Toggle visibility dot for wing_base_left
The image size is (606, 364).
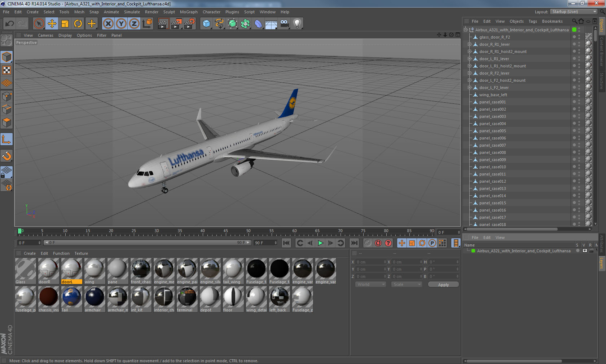pyautogui.click(x=574, y=94)
